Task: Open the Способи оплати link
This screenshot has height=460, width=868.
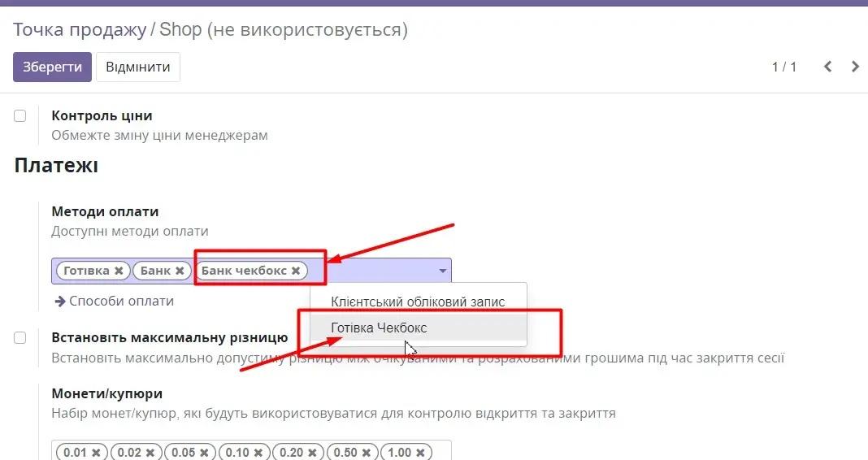Action: 115,301
